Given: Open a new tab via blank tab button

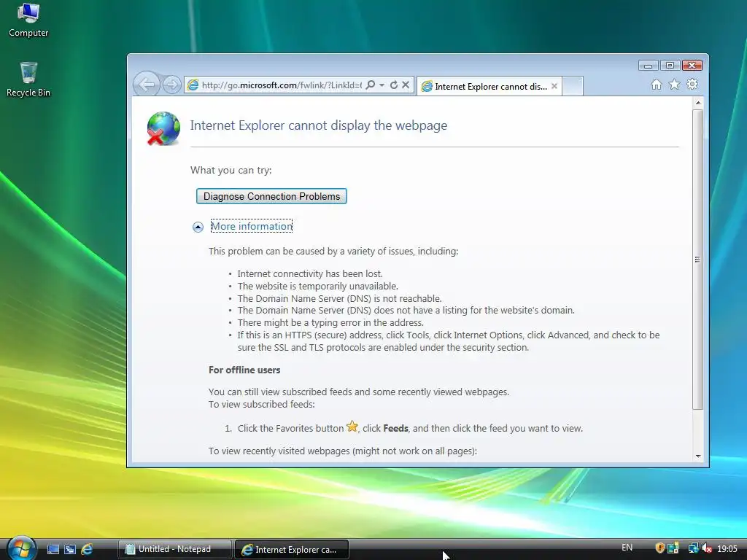Looking at the screenshot, I should 573,86.
